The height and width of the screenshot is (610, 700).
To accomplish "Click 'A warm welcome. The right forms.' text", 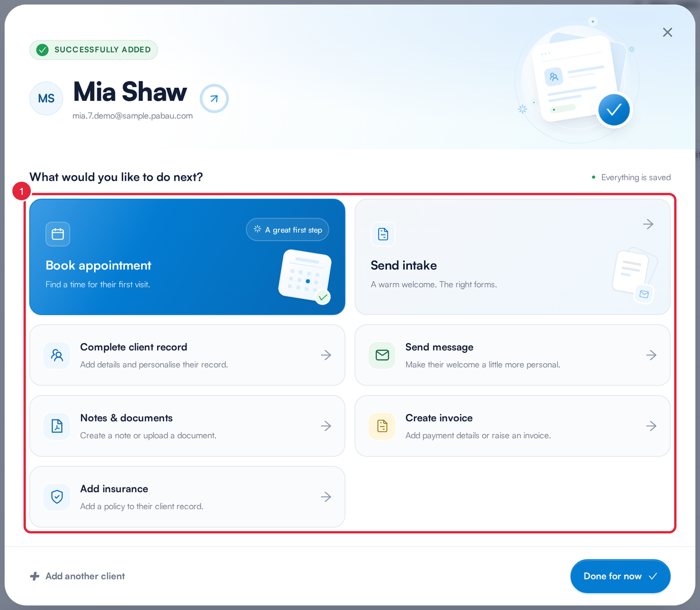I will pyautogui.click(x=434, y=284).
